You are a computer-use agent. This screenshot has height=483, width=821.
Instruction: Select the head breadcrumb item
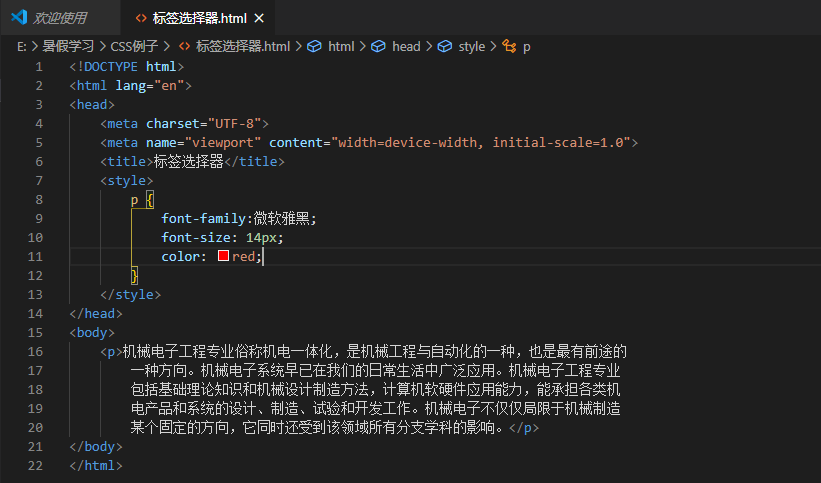point(406,47)
